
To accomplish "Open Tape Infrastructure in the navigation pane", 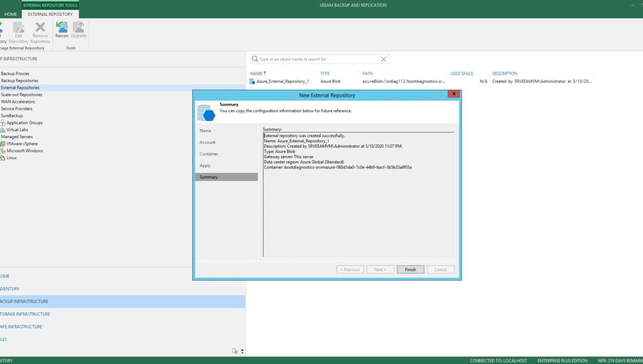I will click(x=123, y=327).
